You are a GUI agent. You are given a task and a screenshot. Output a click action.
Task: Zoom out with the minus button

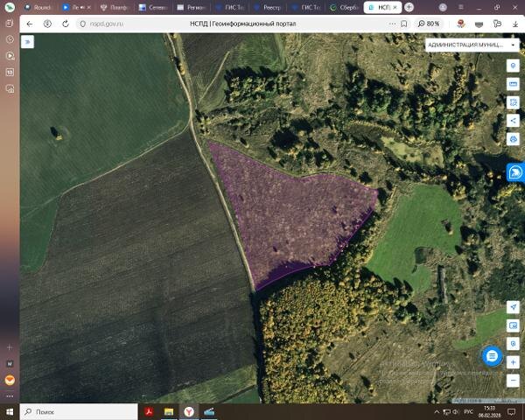tap(513, 381)
